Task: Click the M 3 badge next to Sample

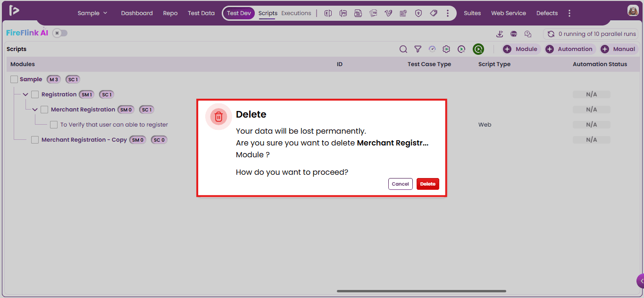Action: point(54,79)
